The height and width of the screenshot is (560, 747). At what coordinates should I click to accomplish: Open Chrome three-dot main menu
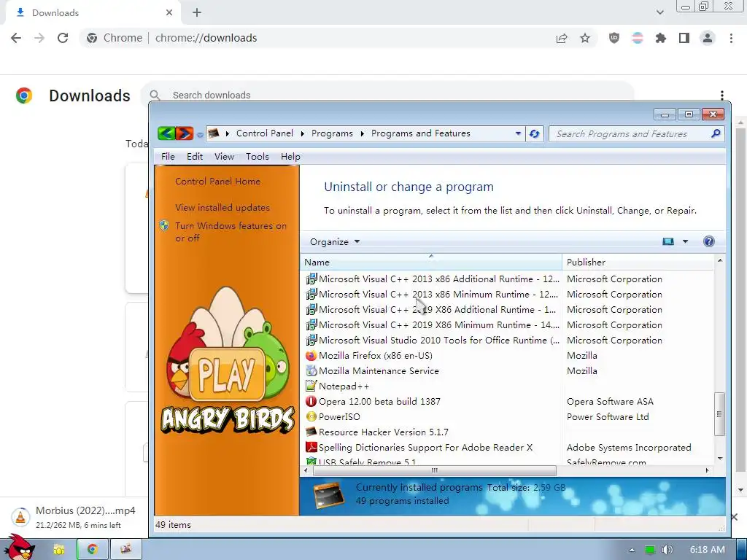(731, 38)
